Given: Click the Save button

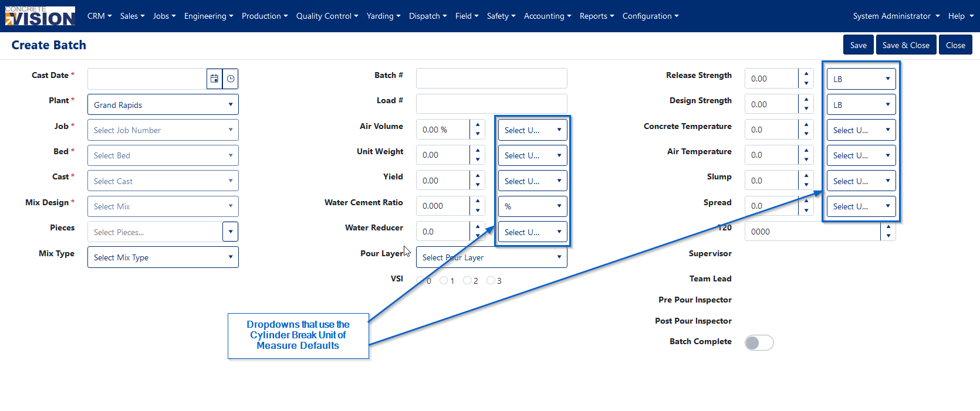Looking at the screenshot, I should point(859,45).
